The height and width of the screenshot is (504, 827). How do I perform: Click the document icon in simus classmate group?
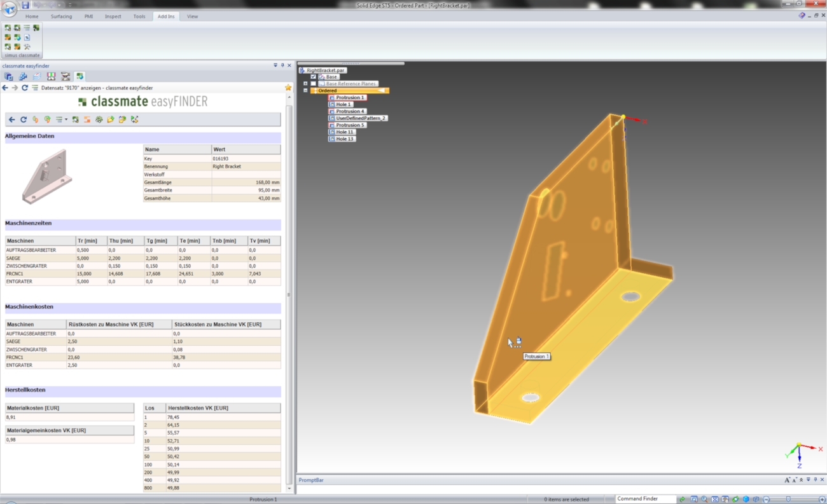27,37
